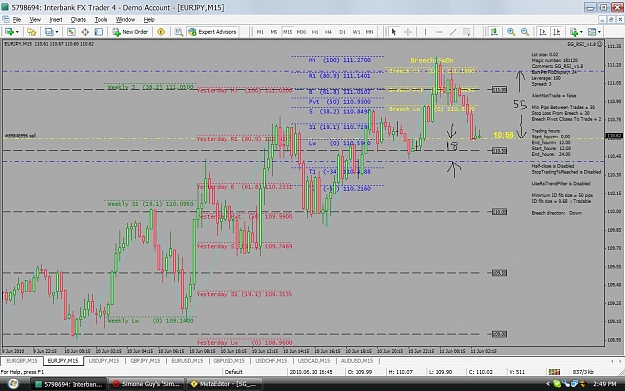Toggle the Auto Scroll chart icon
625x391 pixels.
(542, 32)
